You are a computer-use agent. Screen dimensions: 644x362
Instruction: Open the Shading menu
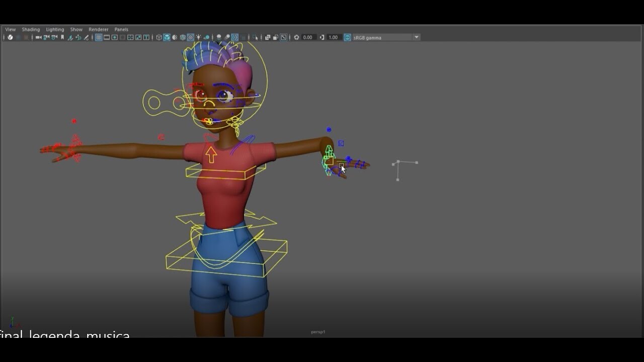coord(31,29)
